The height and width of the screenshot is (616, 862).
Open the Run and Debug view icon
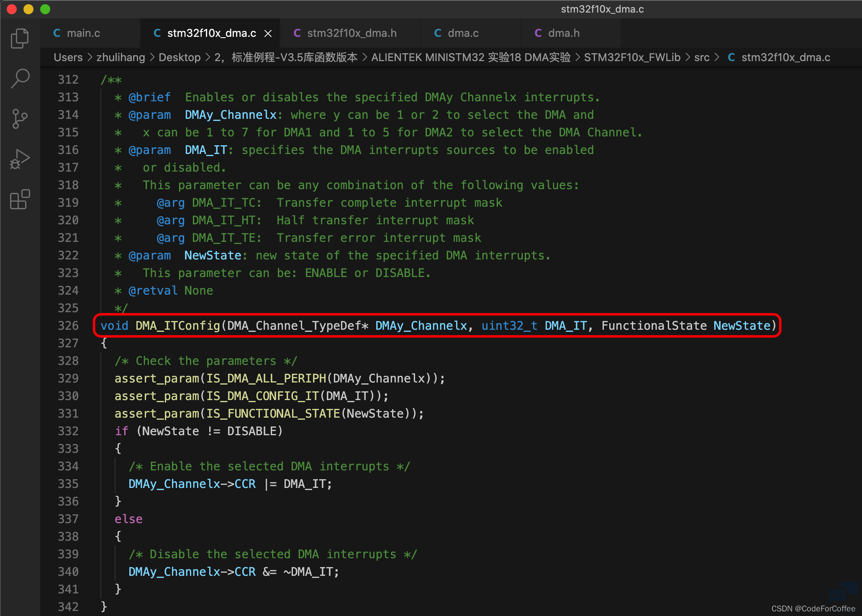tap(20, 159)
